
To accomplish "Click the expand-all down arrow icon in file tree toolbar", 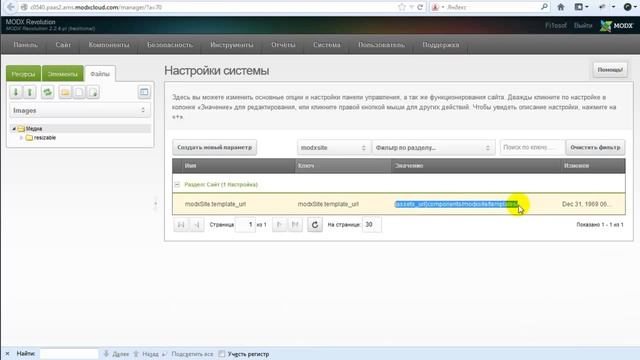I will [16, 92].
